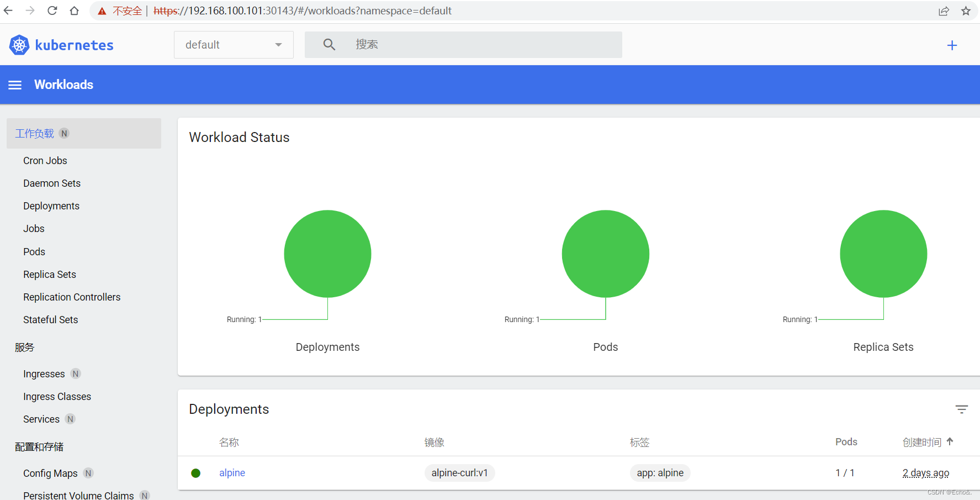The height and width of the screenshot is (500, 980).
Task: Focus the 搜索 search input field
Action: [x=463, y=45]
